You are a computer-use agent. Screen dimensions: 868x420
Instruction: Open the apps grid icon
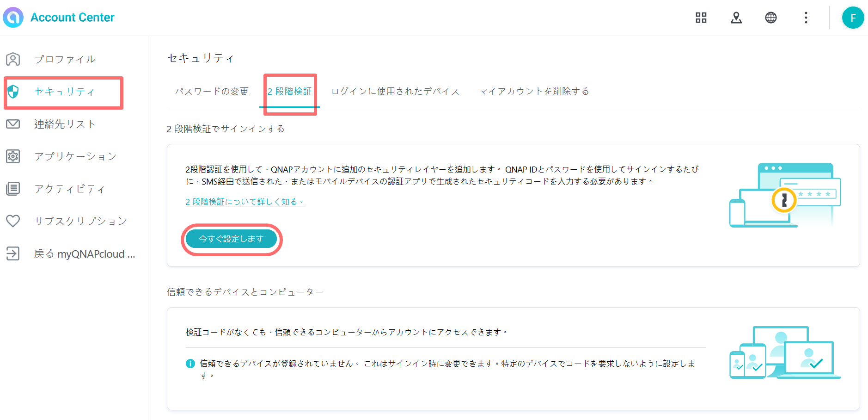click(701, 18)
